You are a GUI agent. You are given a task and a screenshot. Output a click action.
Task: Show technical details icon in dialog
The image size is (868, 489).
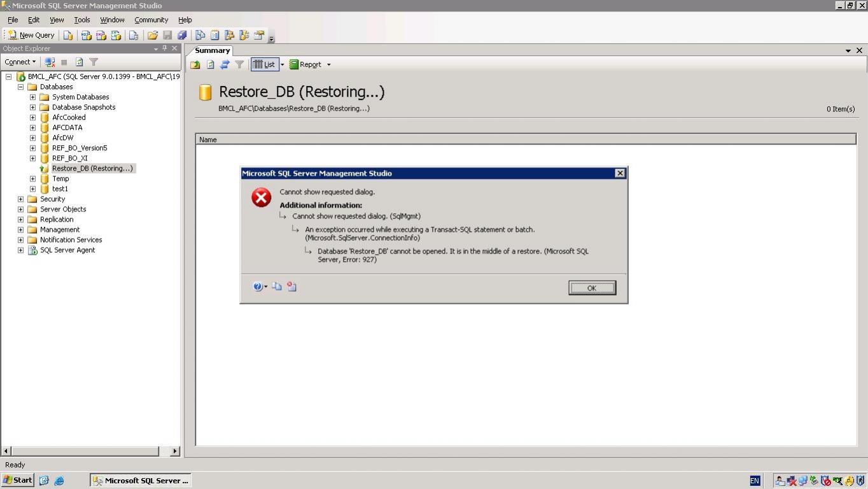(291, 287)
